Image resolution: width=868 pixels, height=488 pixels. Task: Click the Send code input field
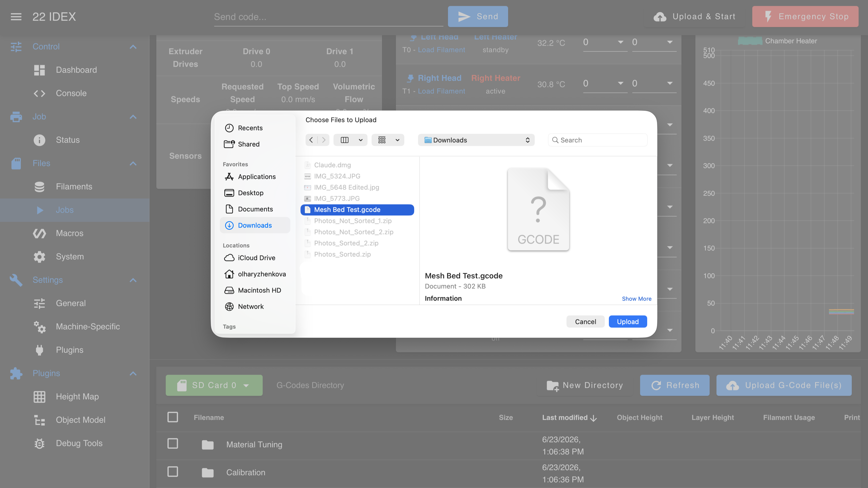click(x=328, y=17)
